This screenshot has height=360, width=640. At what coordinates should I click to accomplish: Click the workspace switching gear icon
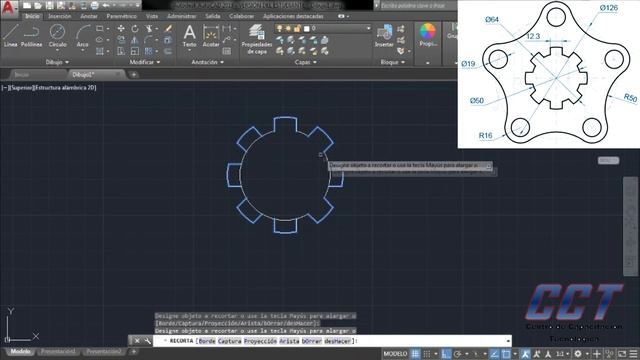[578, 353]
